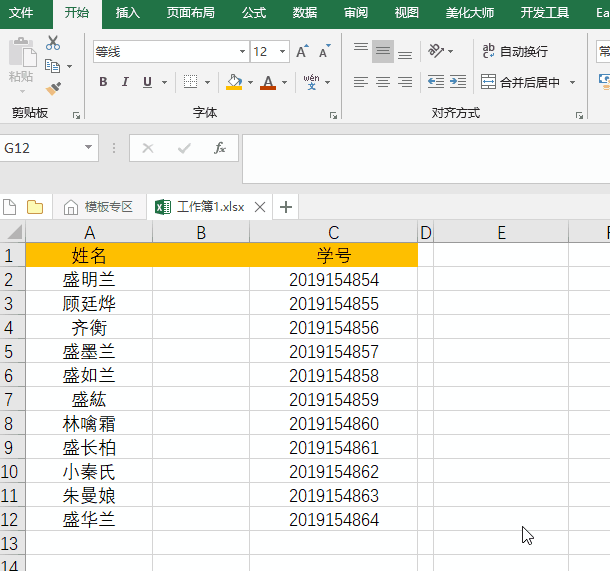Switch to the 数据 tab
Viewport: 610px width, 571px height.
[305, 13]
